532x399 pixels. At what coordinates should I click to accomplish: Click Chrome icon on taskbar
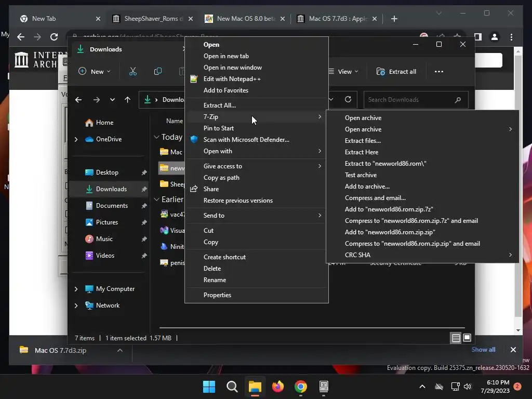pos(301,387)
